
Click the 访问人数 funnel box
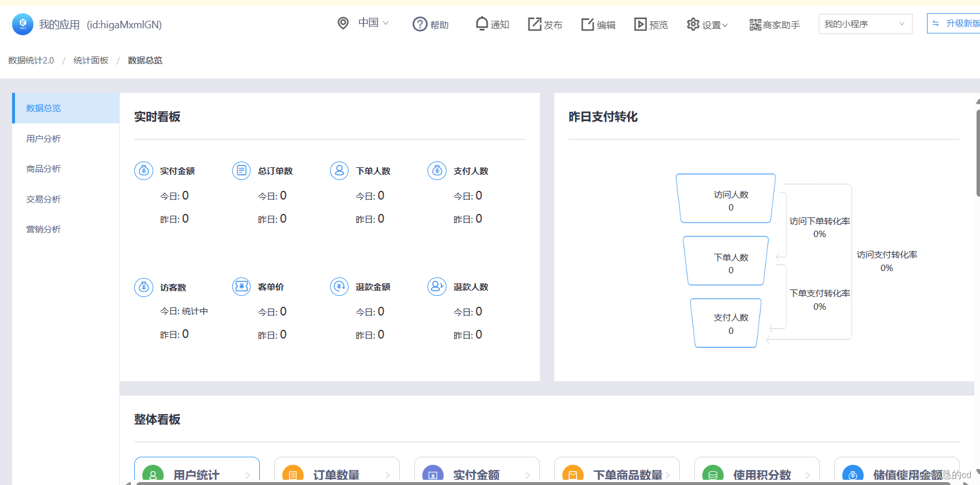click(x=726, y=198)
